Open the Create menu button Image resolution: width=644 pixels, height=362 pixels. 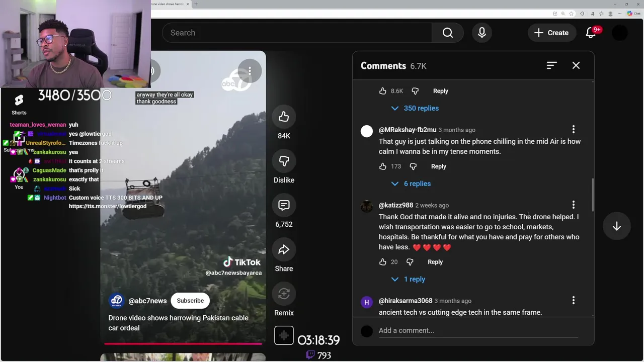551,33
